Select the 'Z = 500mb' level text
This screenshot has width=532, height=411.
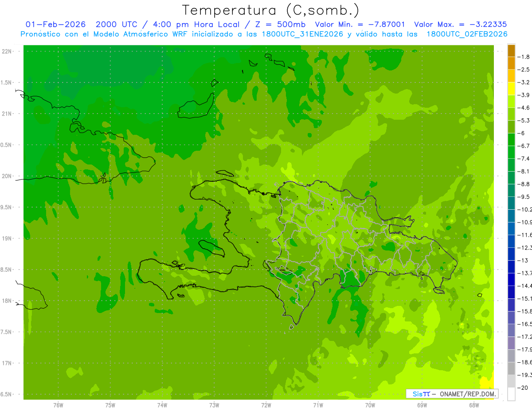click(280, 24)
